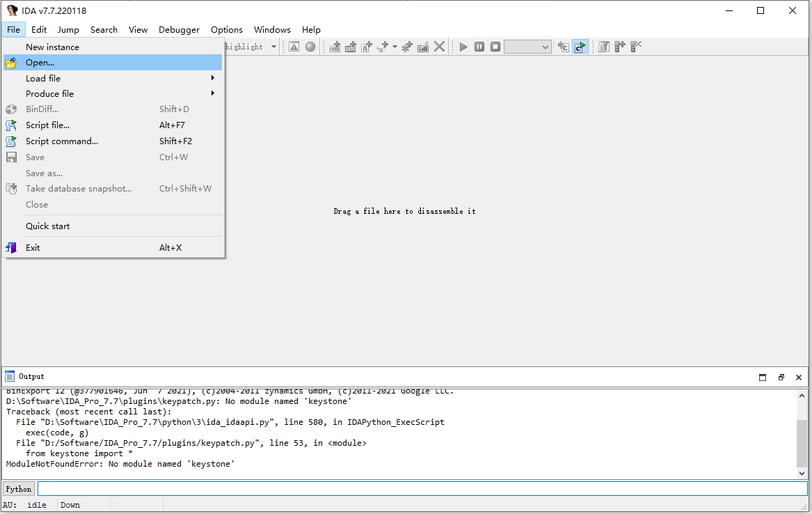Screen dimensions: 812x514
Task: Choose Quick start in the File menu
Action: point(113,226)
